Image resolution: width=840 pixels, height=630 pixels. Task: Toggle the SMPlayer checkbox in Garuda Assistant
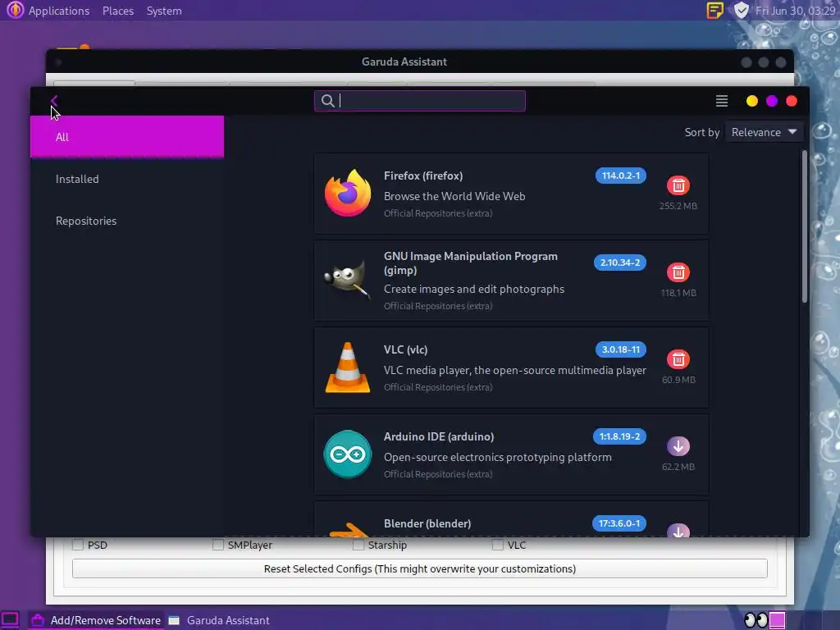coord(218,545)
